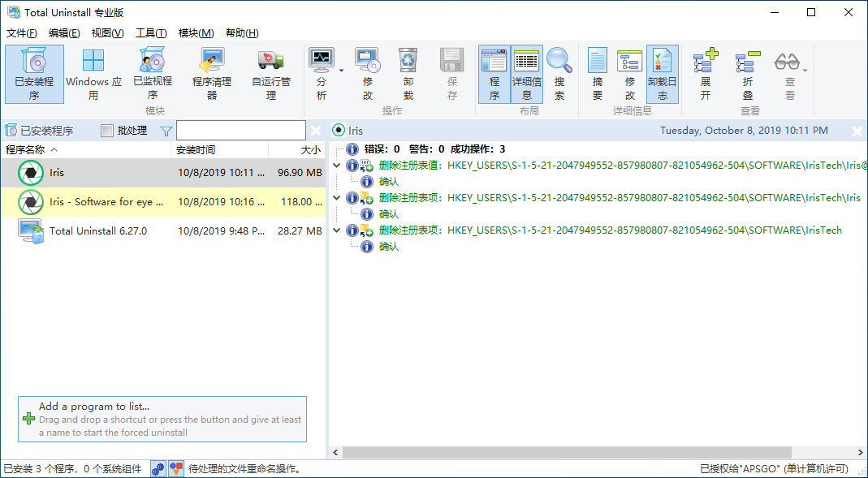Select 确认 under the last 删除注册表项 entry
This screenshot has height=478, width=868.
pos(389,246)
